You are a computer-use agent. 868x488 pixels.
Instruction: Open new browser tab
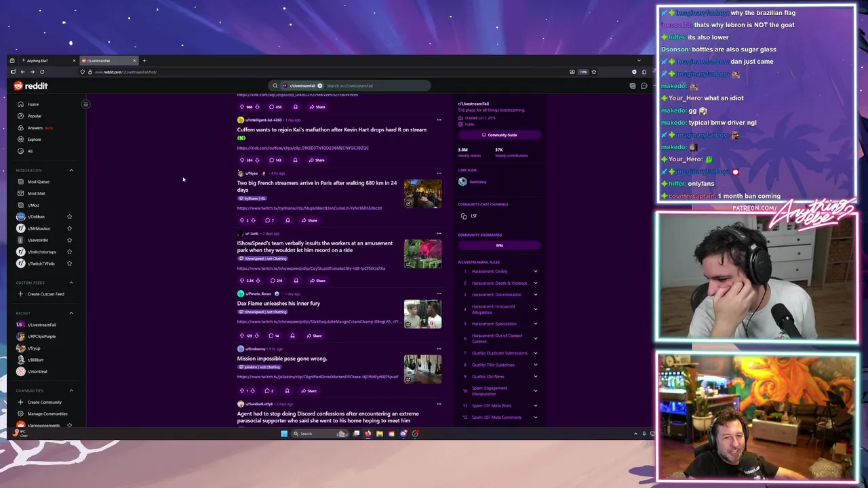pos(144,61)
